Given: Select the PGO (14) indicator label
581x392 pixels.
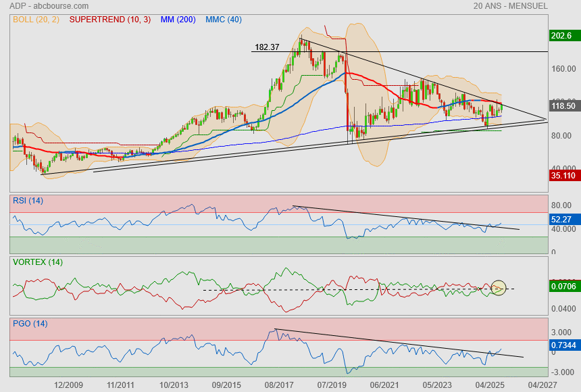Looking at the screenshot, I should pos(31,324).
